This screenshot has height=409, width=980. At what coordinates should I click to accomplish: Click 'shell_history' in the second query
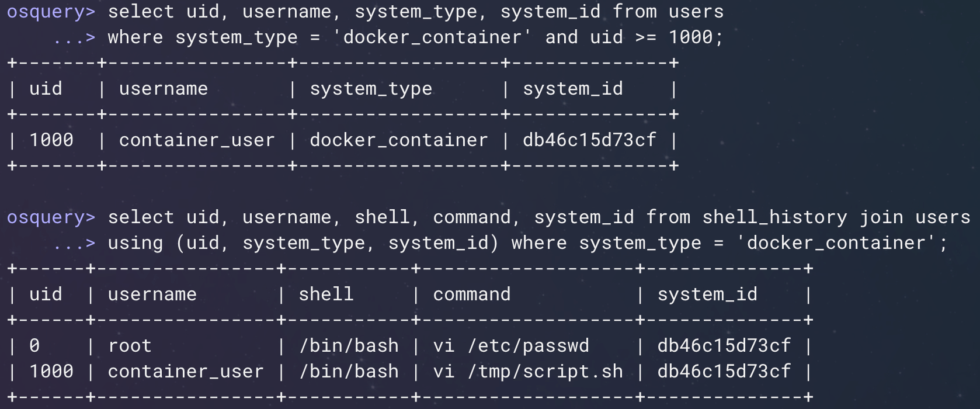point(774,218)
